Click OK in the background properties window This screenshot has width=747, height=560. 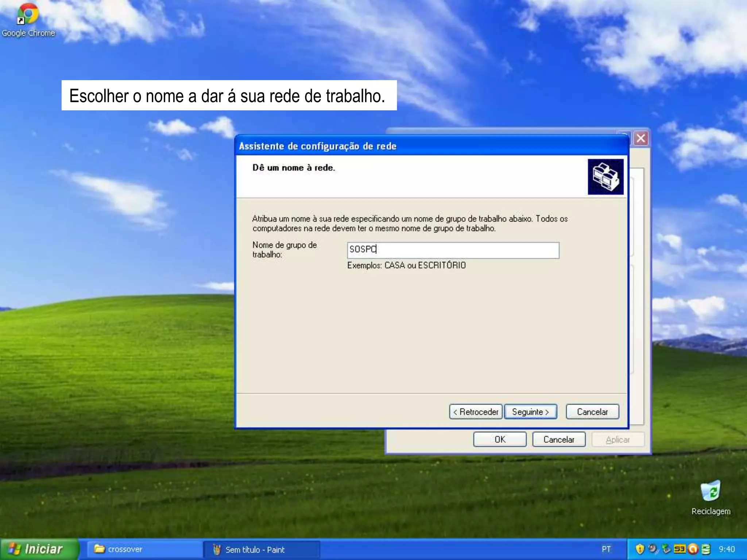pos(500,439)
